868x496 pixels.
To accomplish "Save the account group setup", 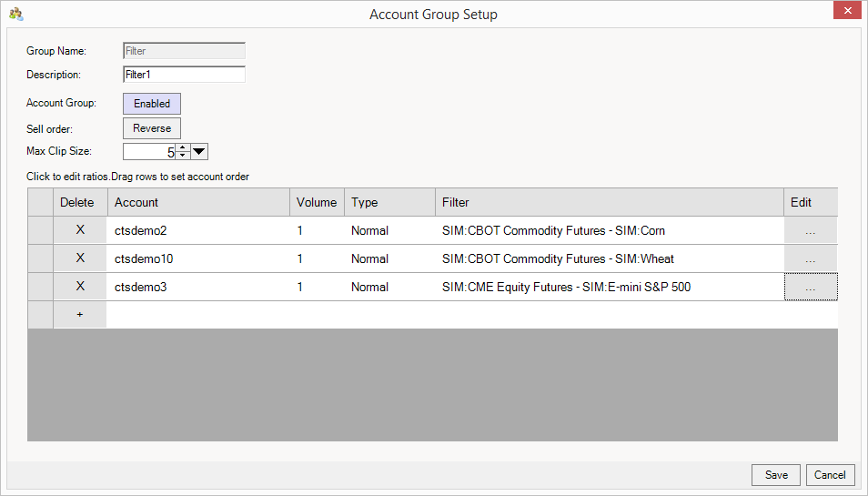I will [x=776, y=475].
